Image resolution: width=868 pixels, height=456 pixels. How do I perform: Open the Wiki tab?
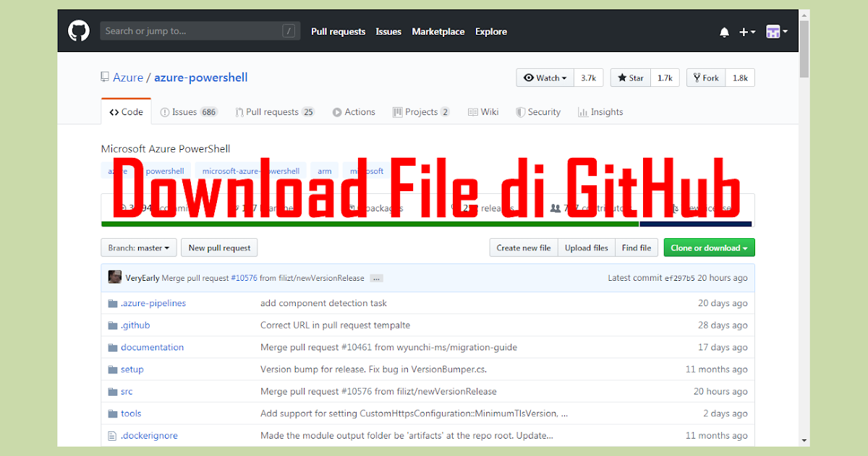(483, 112)
